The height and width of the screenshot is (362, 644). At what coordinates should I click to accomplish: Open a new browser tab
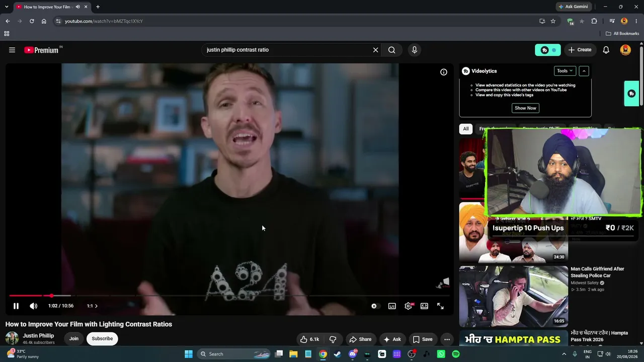click(x=98, y=7)
